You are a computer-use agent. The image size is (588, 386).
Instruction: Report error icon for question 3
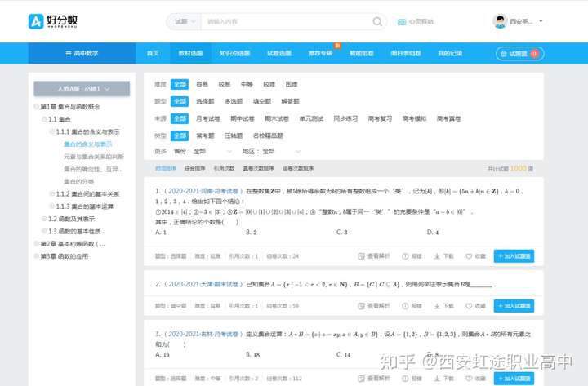[405, 379]
